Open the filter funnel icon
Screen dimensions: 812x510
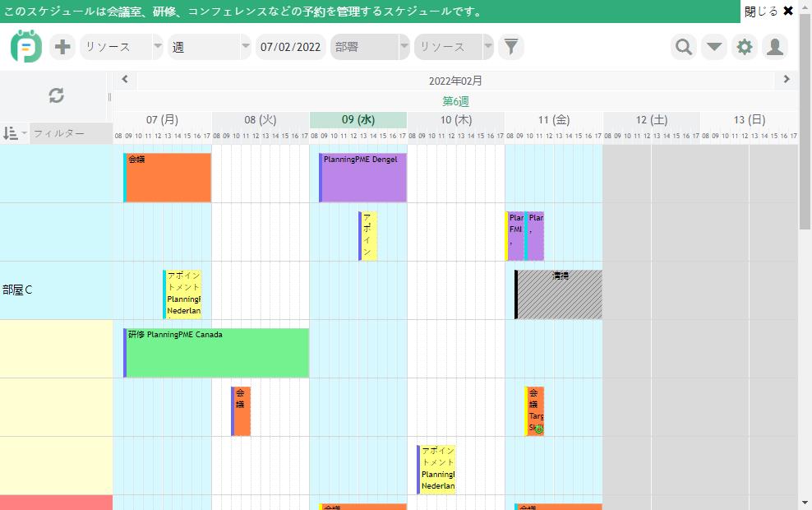[x=511, y=47]
